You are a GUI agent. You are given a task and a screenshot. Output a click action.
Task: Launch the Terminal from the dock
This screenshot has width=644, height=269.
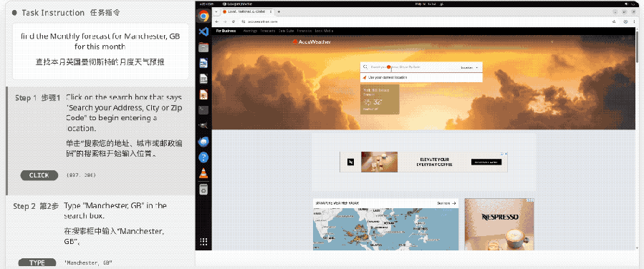tap(203, 110)
